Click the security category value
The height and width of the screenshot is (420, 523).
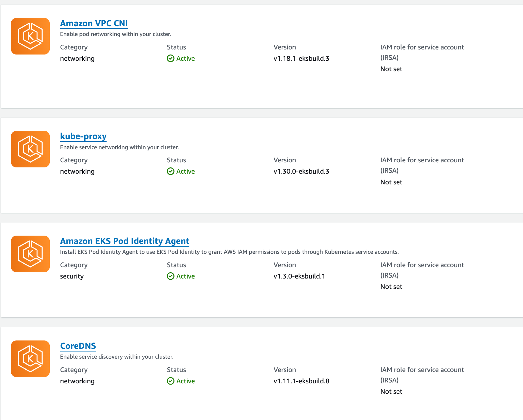click(x=72, y=276)
